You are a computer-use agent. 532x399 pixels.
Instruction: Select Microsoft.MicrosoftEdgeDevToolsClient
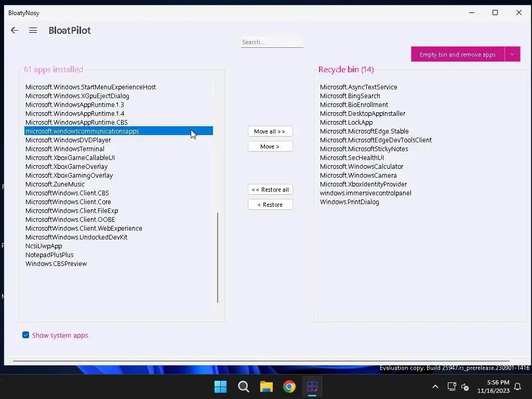coord(376,140)
